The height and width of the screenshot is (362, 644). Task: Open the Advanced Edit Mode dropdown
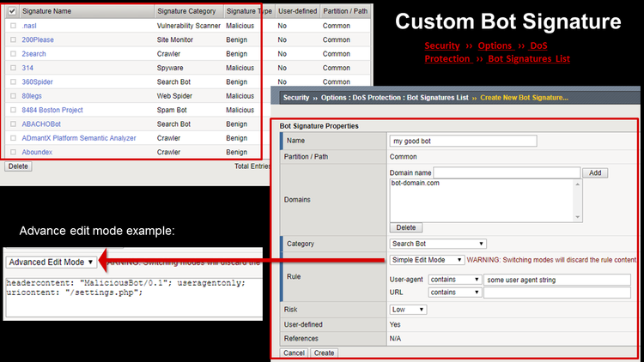[51, 262]
